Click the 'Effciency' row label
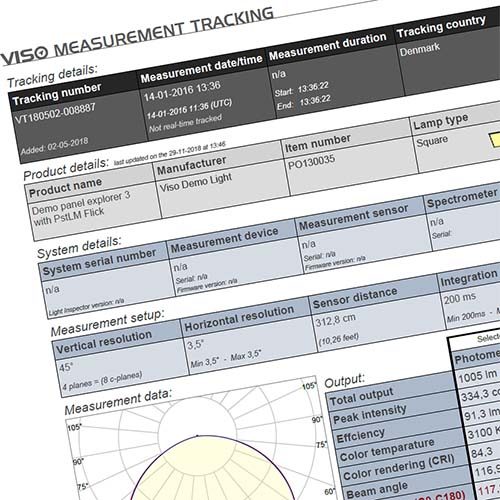The height and width of the screenshot is (500, 500). (x=361, y=435)
